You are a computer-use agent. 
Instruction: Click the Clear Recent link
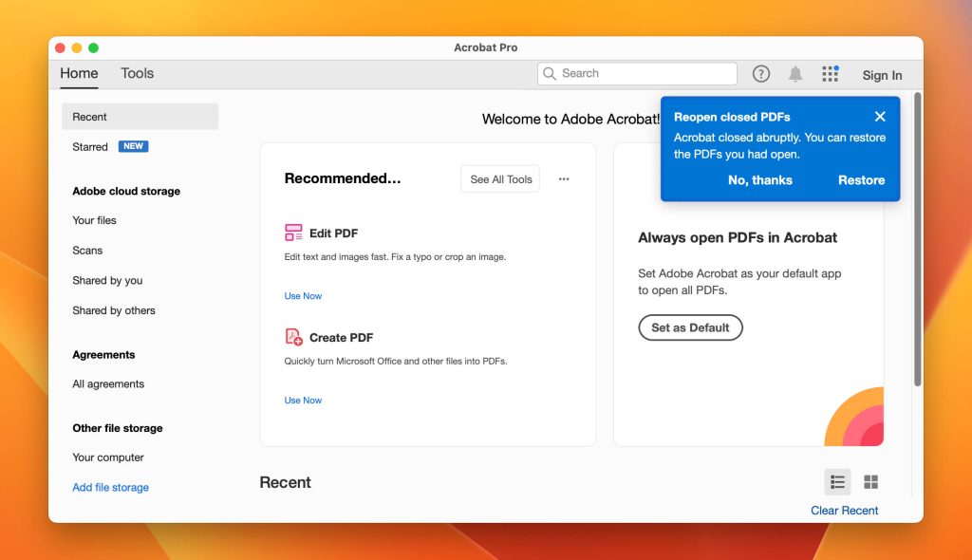click(844, 510)
